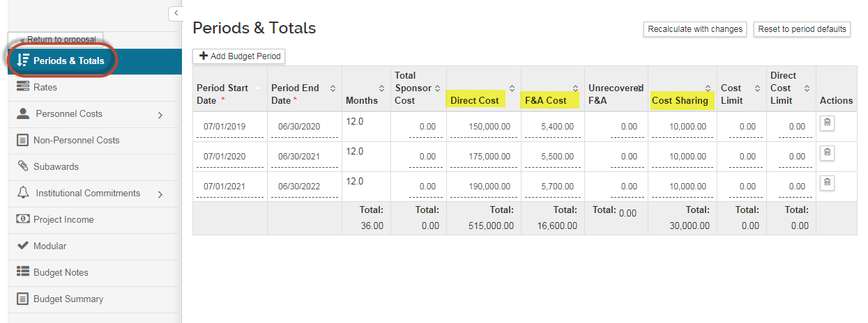Collapse the sidebar with the arrow icon
Image resolution: width=868 pixels, height=323 pixels.
click(x=176, y=13)
